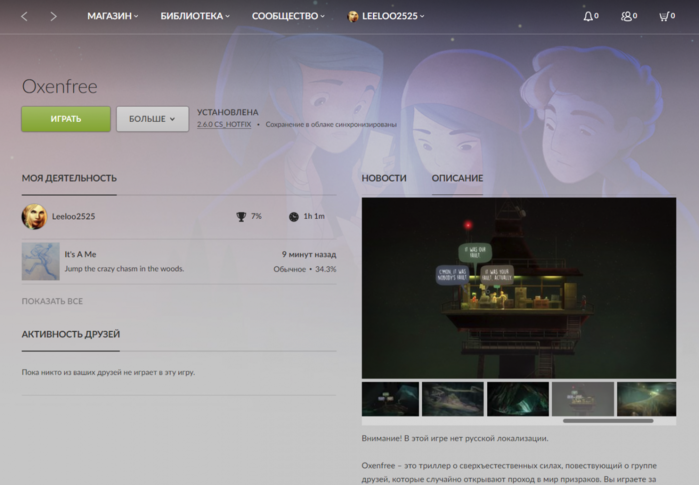Go forward with the right arrow
The height and width of the screenshot is (485, 699).
[x=53, y=16]
